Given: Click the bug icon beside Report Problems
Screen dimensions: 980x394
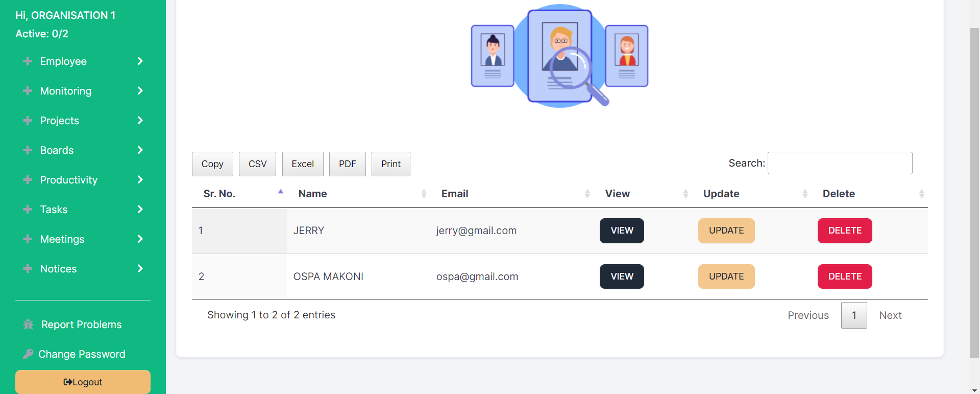Looking at the screenshot, I should tap(28, 325).
